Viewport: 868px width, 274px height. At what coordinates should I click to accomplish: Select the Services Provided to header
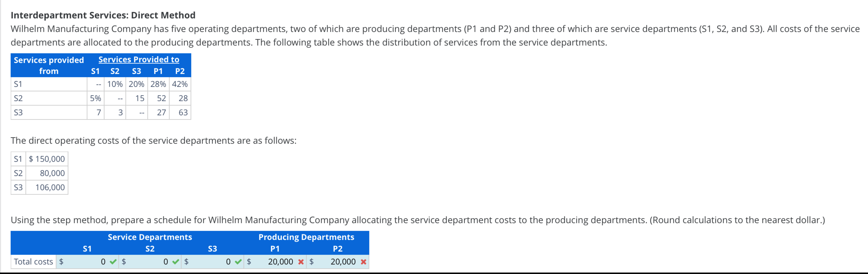point(139,59)
